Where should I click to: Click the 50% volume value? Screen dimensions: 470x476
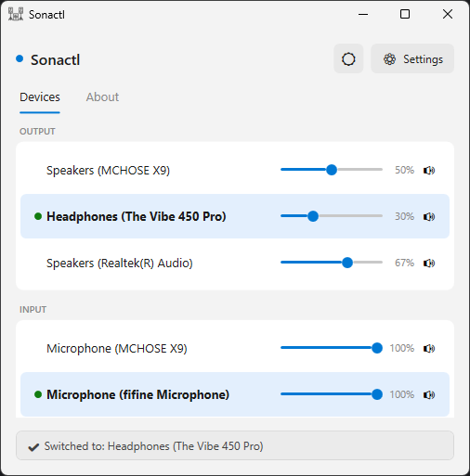tap(404, 170)
